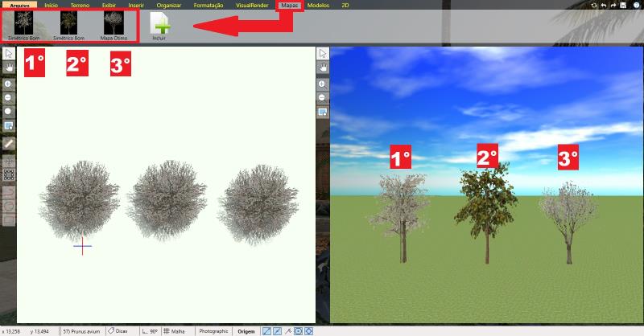Click the measure ruler tool in left toolbar
644x336 pixels.
coord(8,142)
